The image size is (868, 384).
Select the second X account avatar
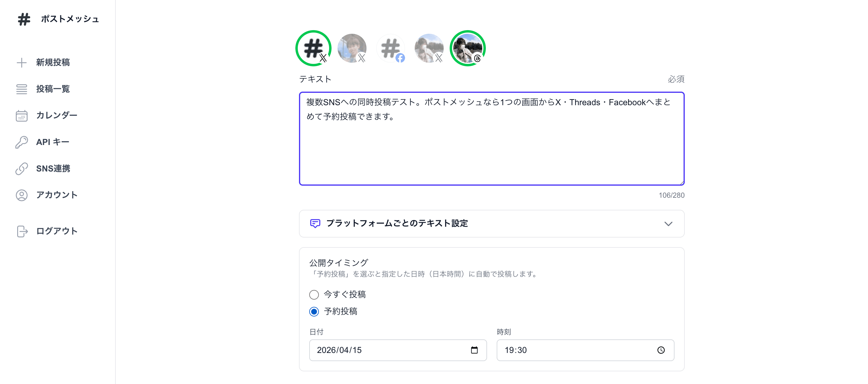click(x=352, y=48)
